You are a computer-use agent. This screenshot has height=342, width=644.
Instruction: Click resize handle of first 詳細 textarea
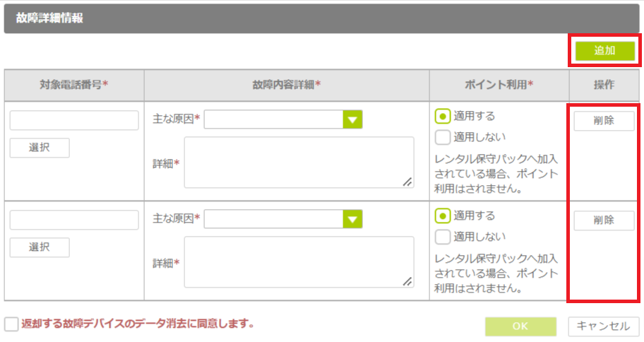407,182
